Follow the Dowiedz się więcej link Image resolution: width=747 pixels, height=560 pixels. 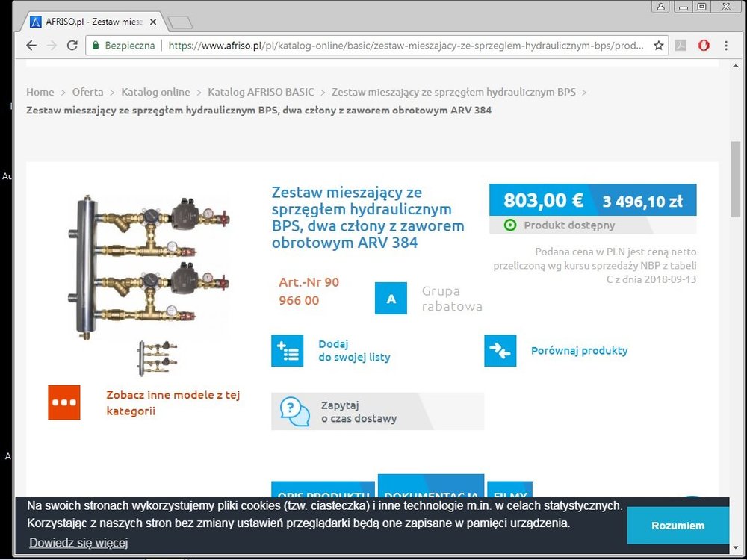tap(78, 543)
